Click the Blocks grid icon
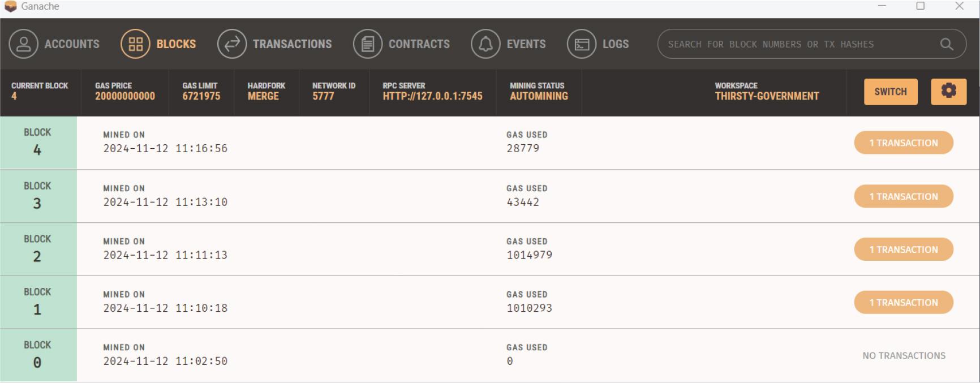The height and width of the screenshot is (383, 980). [x=135, y=44]
